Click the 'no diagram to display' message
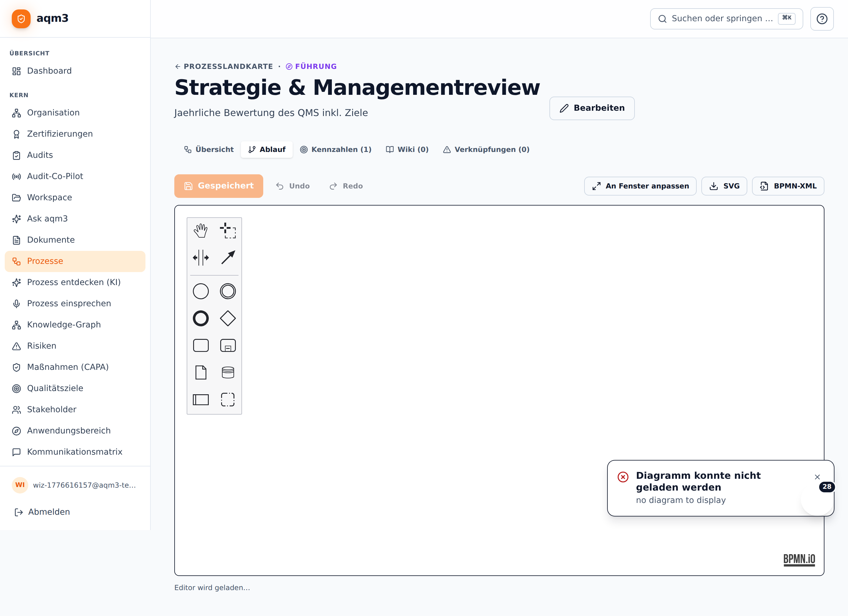 (x=681, y=501)
